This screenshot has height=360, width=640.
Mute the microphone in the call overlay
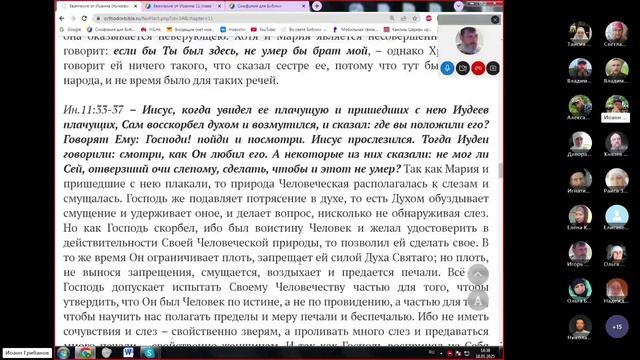(447, 68)
